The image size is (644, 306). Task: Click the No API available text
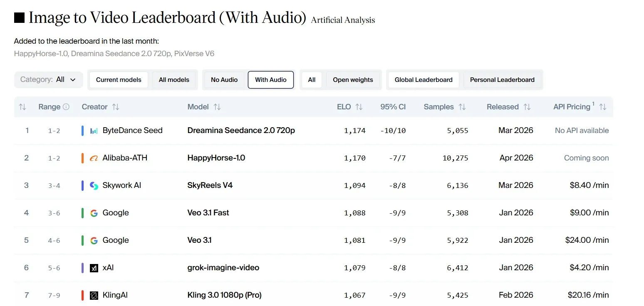(582, 131)
